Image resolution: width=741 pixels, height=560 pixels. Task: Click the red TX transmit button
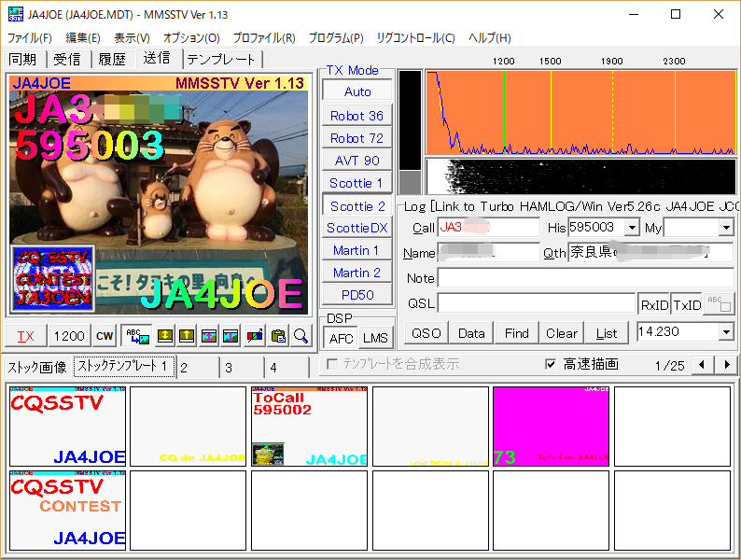[x=26, y=336]
